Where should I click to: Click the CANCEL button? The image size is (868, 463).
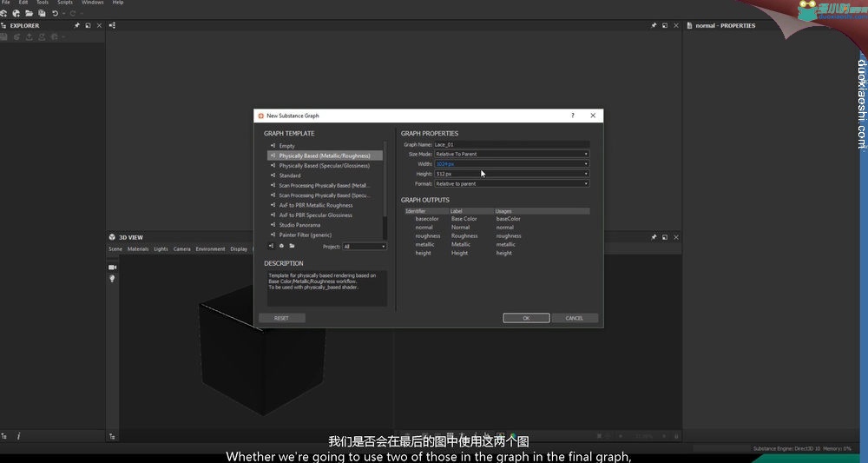click(x=574, y=318)
